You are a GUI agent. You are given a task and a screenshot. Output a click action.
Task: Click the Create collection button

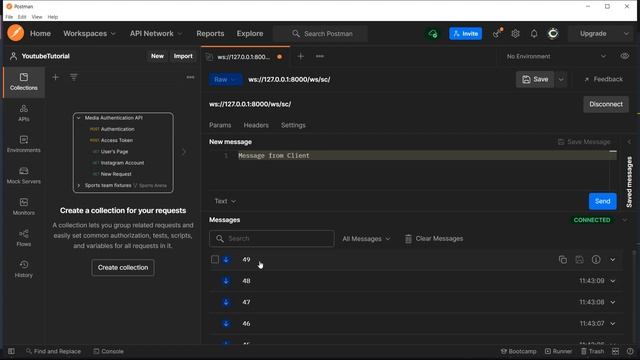[123, 267]
